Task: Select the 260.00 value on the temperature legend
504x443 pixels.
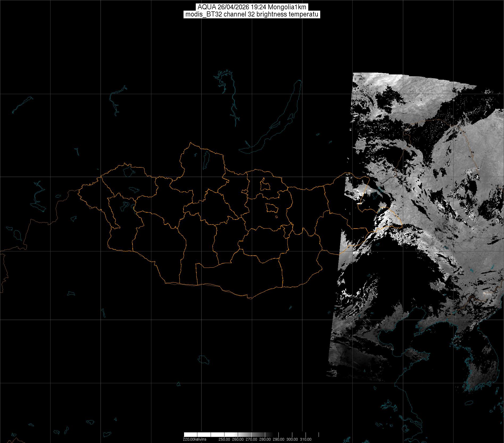Action: pos(238,439)
